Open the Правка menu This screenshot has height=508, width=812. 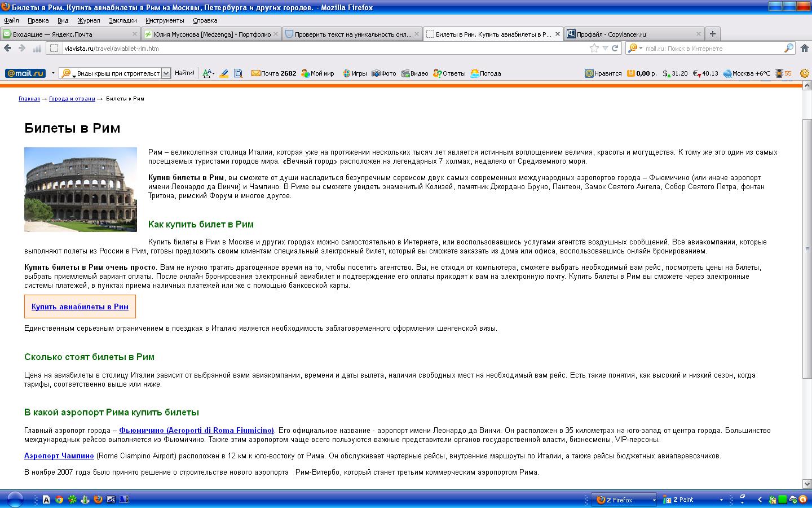(x=38, y=20)
